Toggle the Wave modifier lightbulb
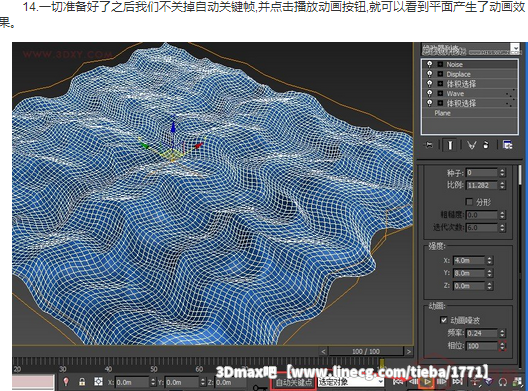This screenshot has width=528, height=391. (x=430, y=93)
